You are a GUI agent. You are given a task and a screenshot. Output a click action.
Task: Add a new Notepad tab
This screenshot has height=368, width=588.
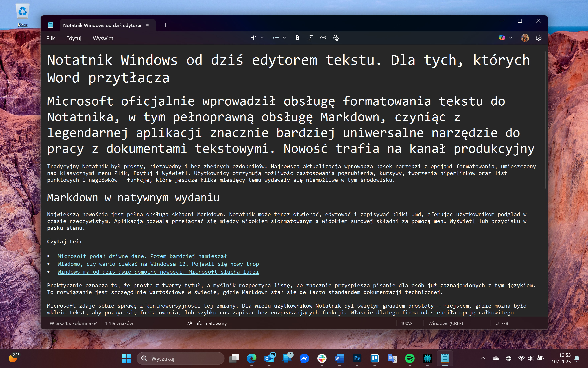point(165,25)
